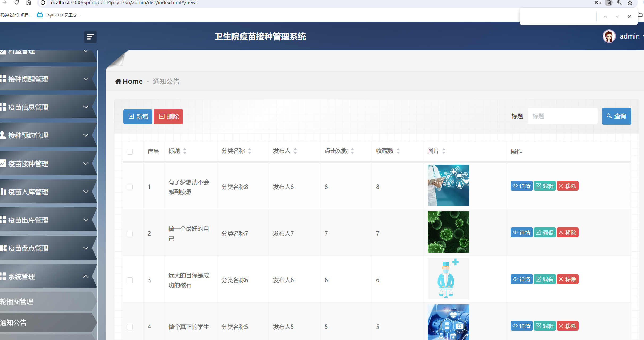The height and width of the screenshot is (340, 644).
Task: Tick the checkbox for row 2 做一个最好的自己
Action: [x=130, y=233]
